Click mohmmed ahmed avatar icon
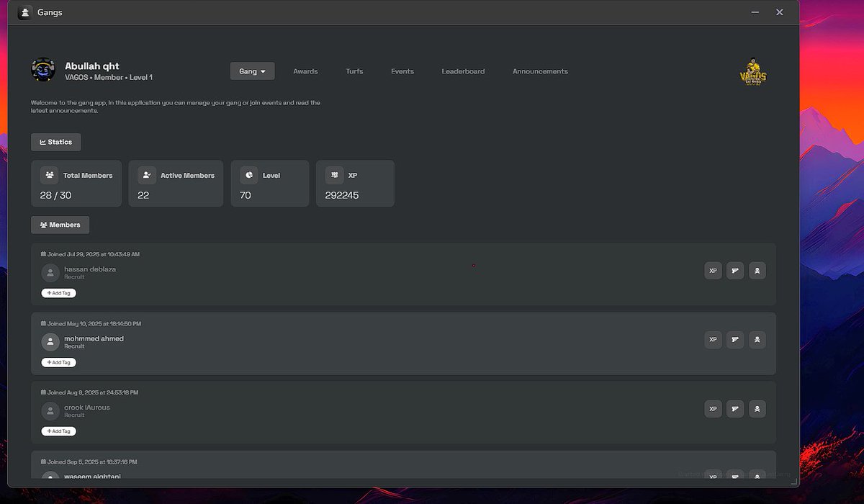This screenshot has height=504, width=864. point(50,342)
